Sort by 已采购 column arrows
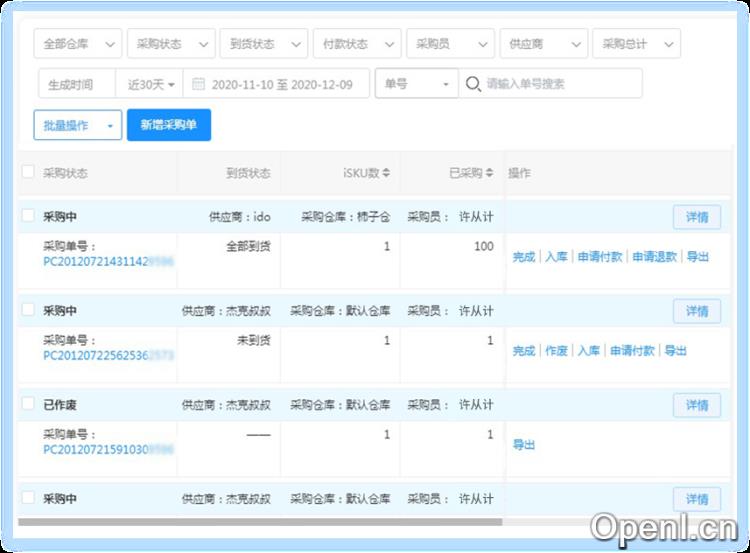Viewport: 750px width, 553px height. (x=489, y=173)
